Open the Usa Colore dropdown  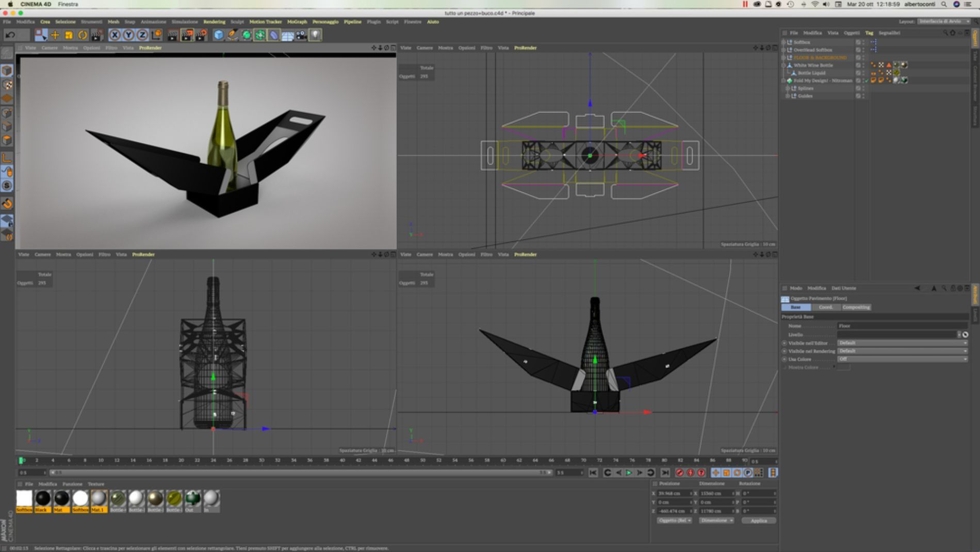[x=902, y=359]
